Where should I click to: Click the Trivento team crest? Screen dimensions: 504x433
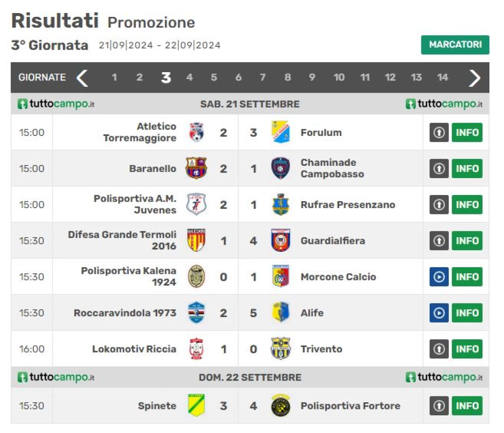(281, 349)
